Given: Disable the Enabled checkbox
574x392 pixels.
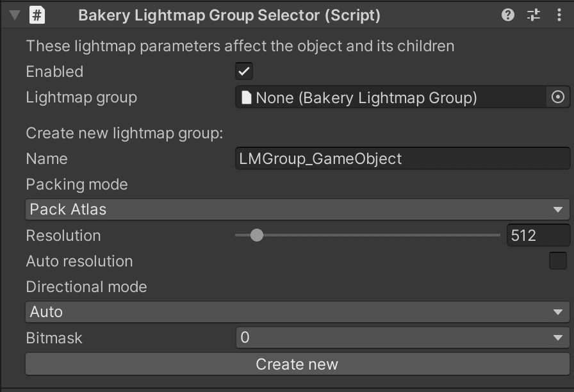Looking at the screenshot, I should pos(243,72).
